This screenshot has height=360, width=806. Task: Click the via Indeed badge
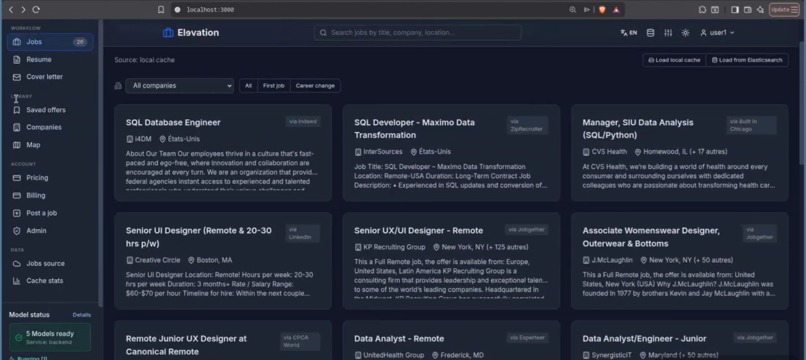click(303, 122)
